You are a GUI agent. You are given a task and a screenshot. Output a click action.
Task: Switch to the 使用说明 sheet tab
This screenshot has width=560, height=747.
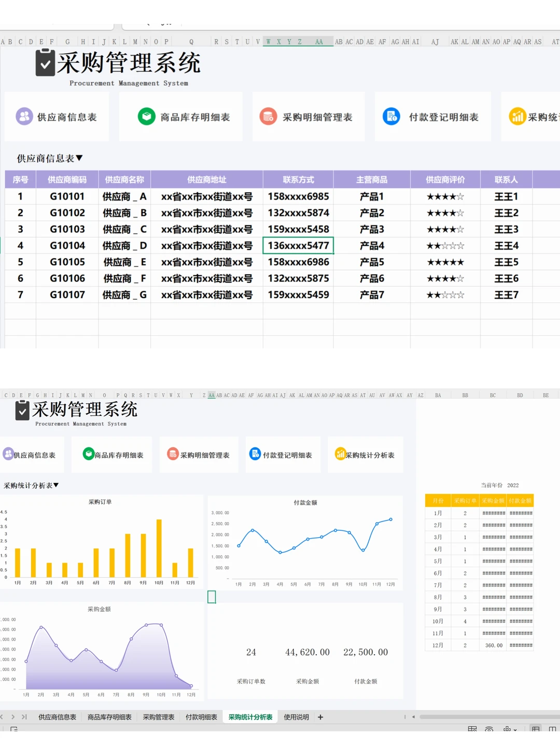[x=296, y=717]
